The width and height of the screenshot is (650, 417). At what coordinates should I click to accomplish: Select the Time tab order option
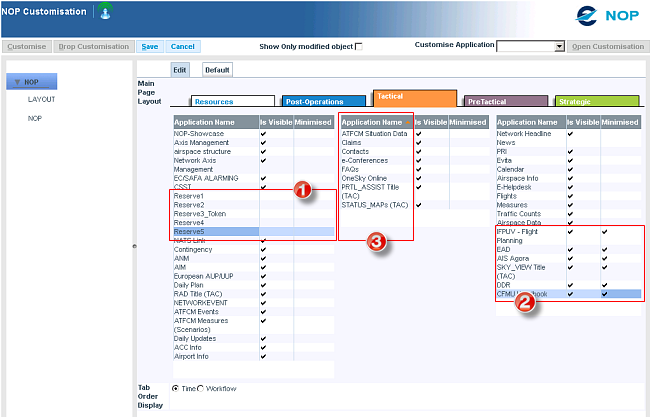177,388
